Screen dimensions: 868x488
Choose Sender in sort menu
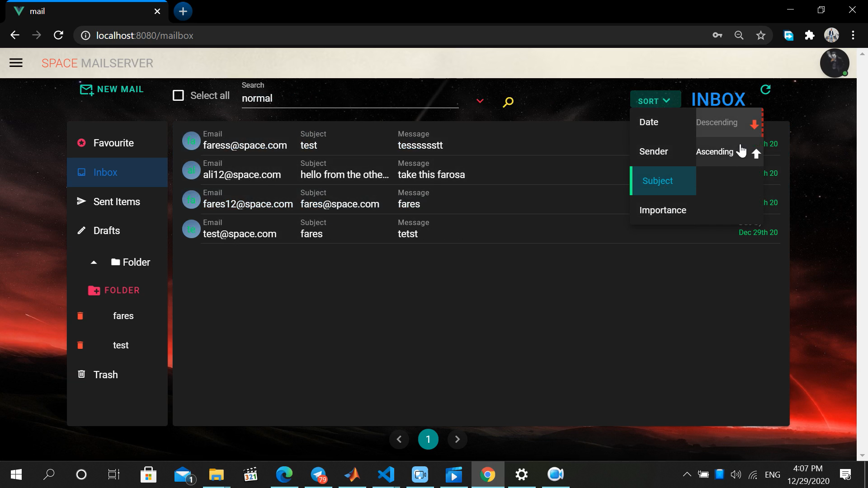point(654,151)
